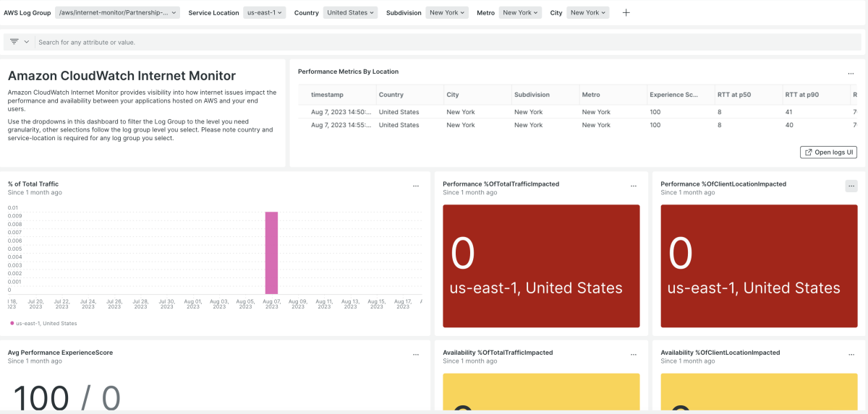Open the Subdivision New York dropdown
The height and width of the screenshot is (414, 868).
(448, 13)
